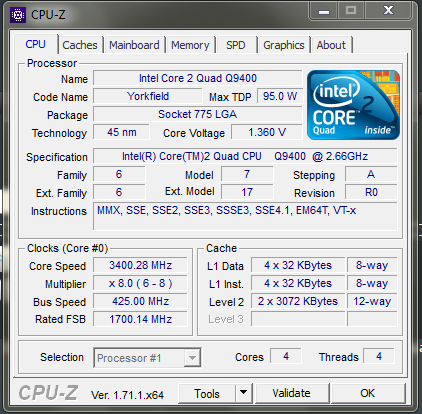Click the Level 2 12-way value
The image size is (422, 414).
(x=372, y=301)
